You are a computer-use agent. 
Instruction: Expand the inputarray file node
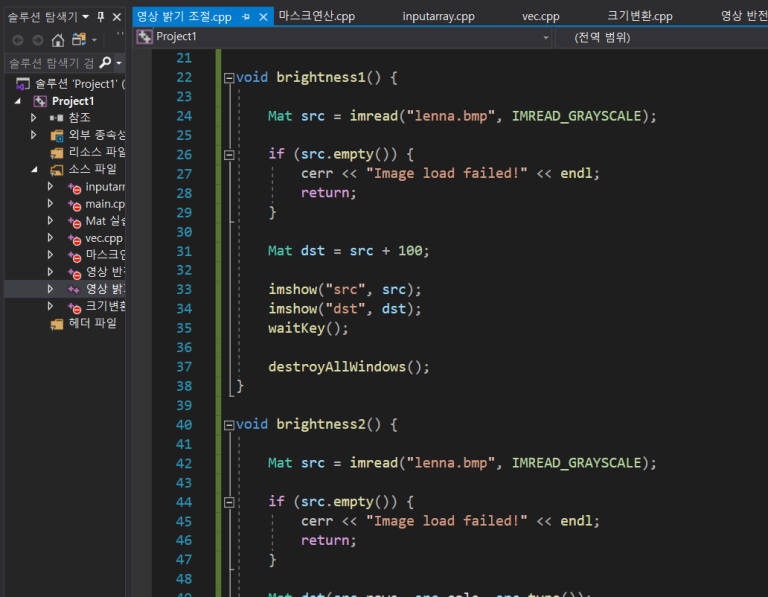point(50,187)
